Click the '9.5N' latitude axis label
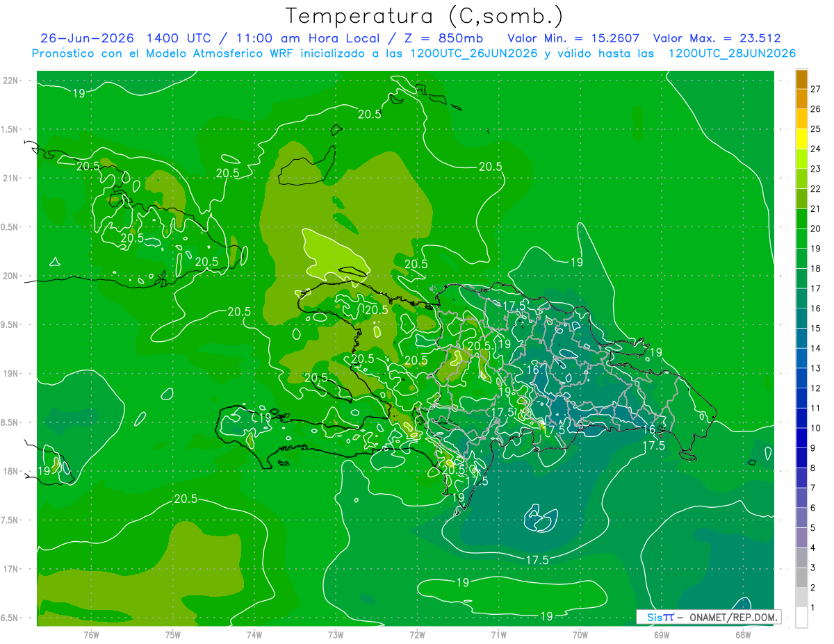The image size is (834, 644). (x=10, y=324)
